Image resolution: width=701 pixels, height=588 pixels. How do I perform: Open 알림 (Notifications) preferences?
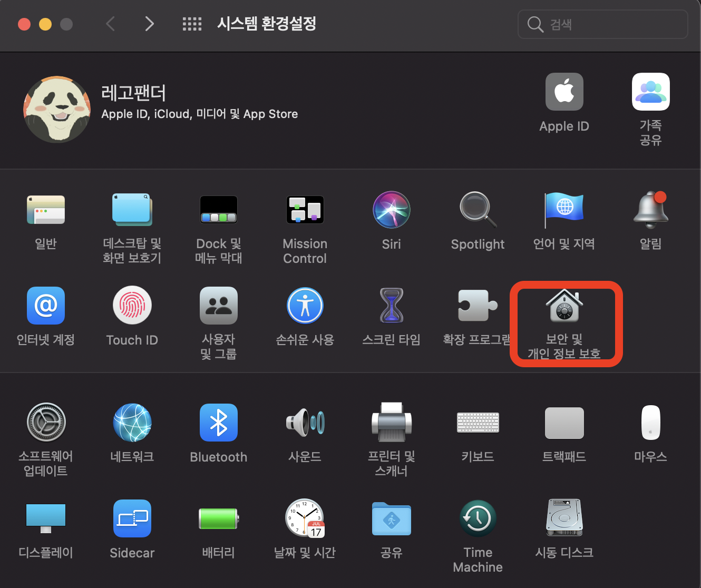651,210
